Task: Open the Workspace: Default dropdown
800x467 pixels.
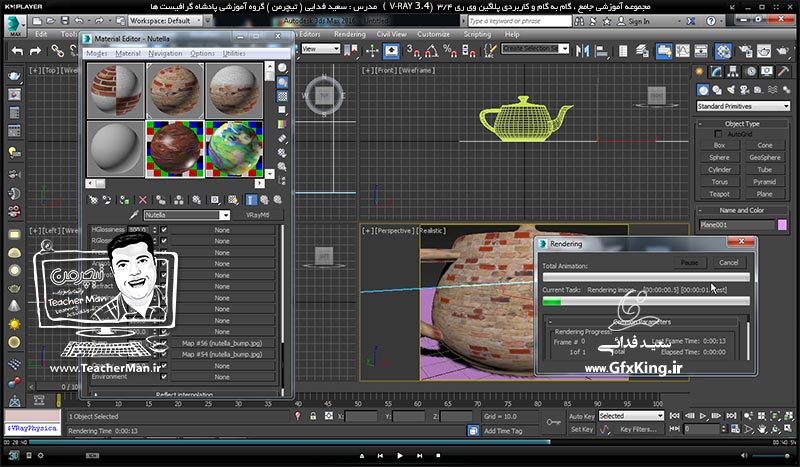Action: click(x=164, y=21)
